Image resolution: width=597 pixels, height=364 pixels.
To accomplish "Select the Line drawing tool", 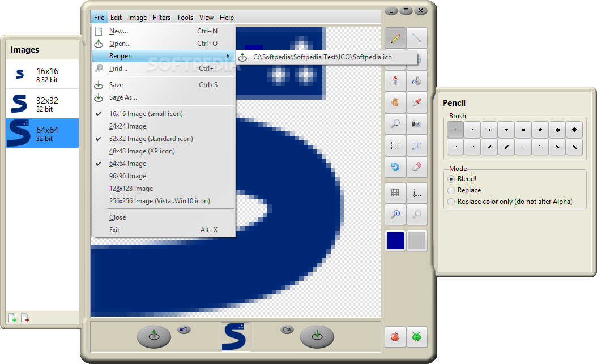I will click(x=416, y=38).
